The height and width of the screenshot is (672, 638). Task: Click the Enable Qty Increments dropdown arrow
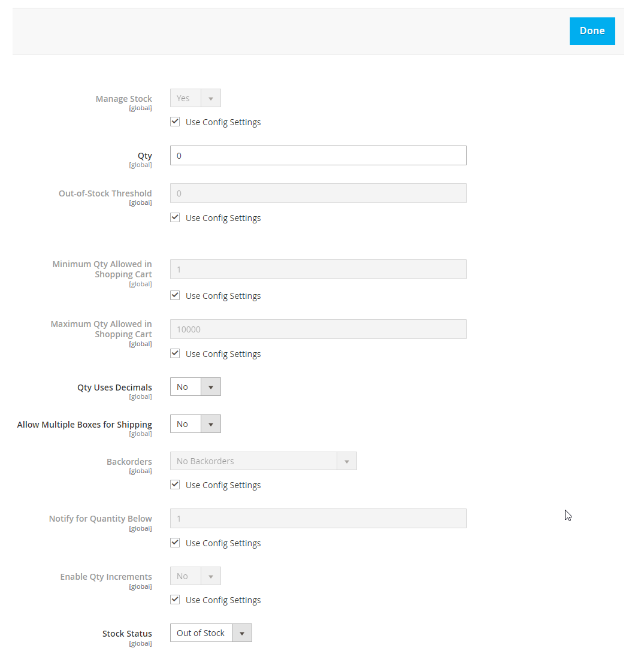pos(210,576)
